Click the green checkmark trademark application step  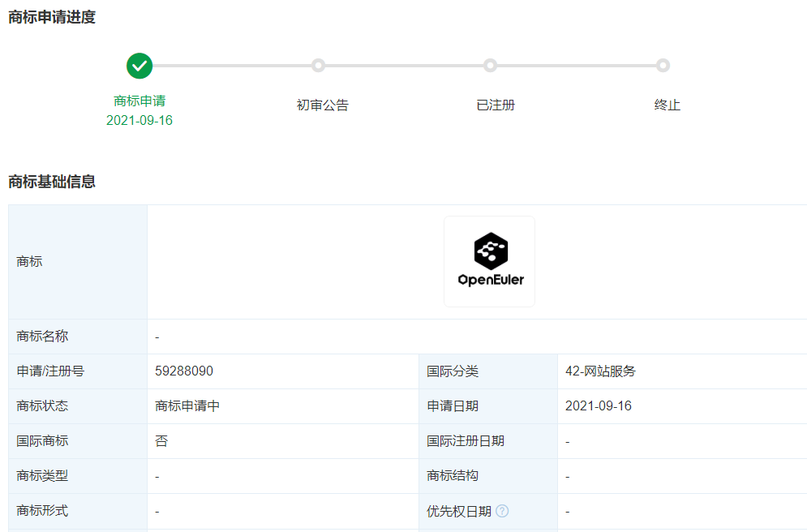[x=140, y=66]
